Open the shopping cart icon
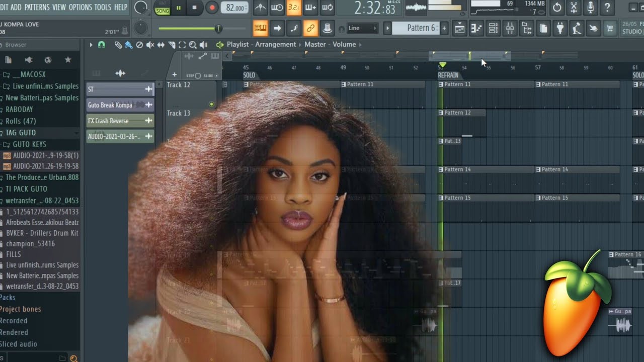Image resolution: width=644 pixels, height=362 pixels. coord(610,28)
